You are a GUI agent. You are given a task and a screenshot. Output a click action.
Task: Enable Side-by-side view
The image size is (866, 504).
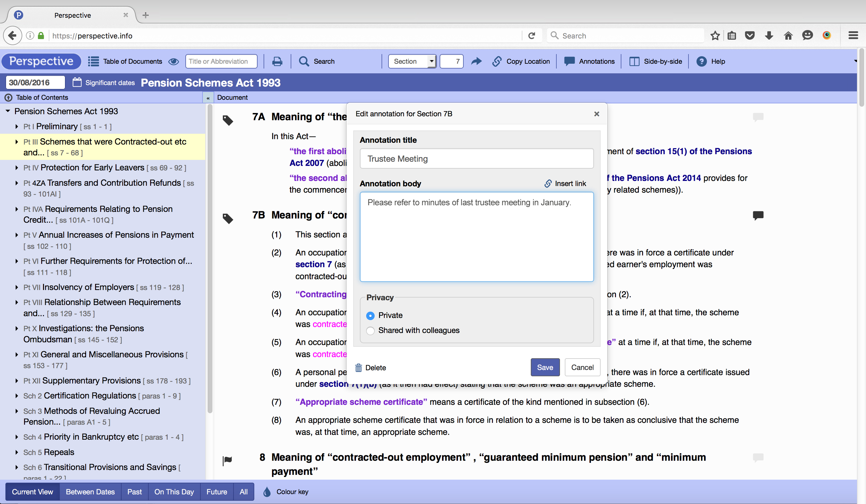pyautogui.click(x=655, y=61)
